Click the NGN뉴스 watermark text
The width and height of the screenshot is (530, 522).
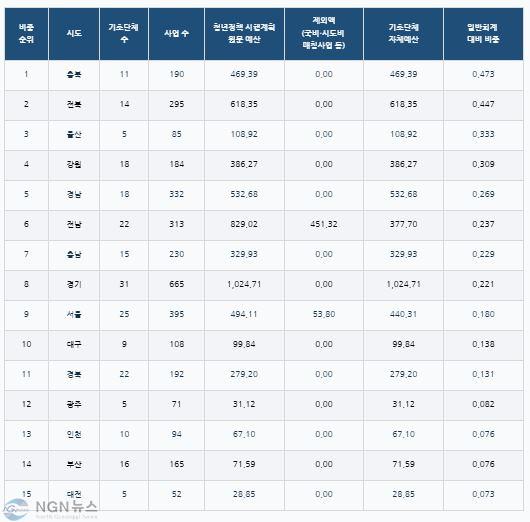tap(67, 507)
